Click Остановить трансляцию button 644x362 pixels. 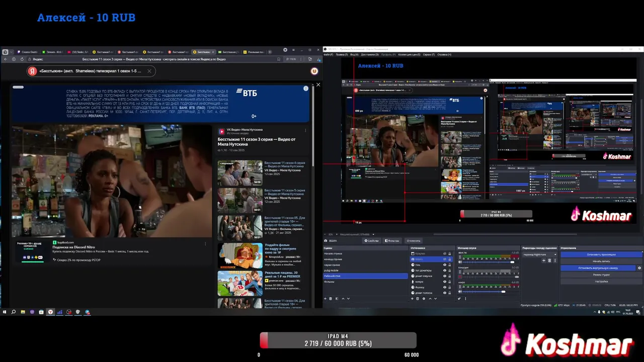602,254
